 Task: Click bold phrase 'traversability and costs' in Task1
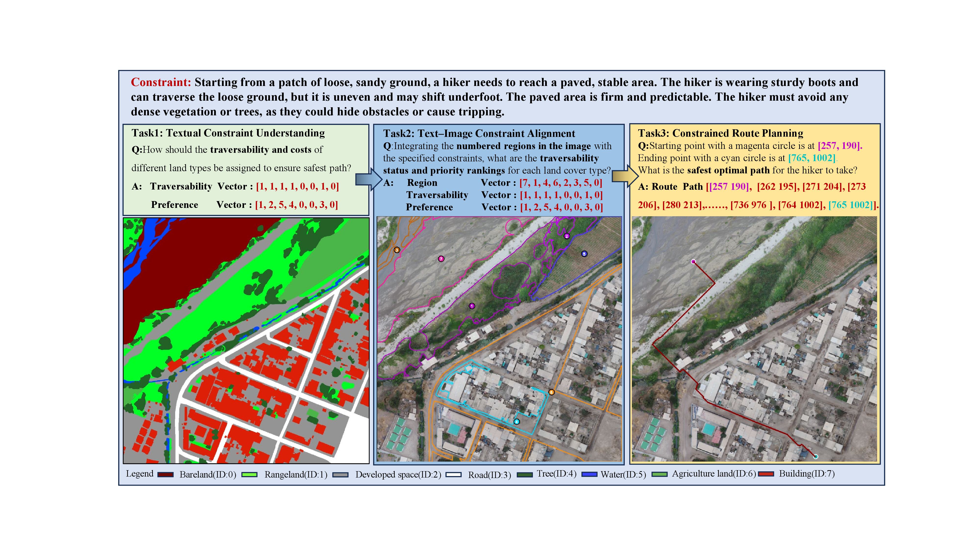pos(261,149)
